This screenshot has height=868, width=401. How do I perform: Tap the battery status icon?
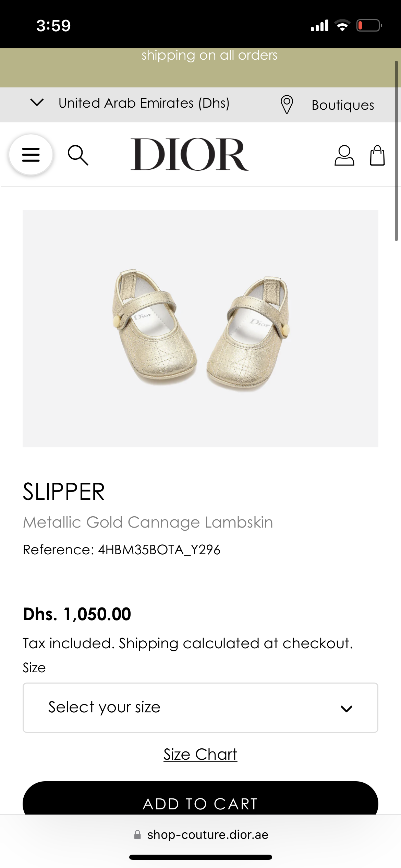(369, 26)
